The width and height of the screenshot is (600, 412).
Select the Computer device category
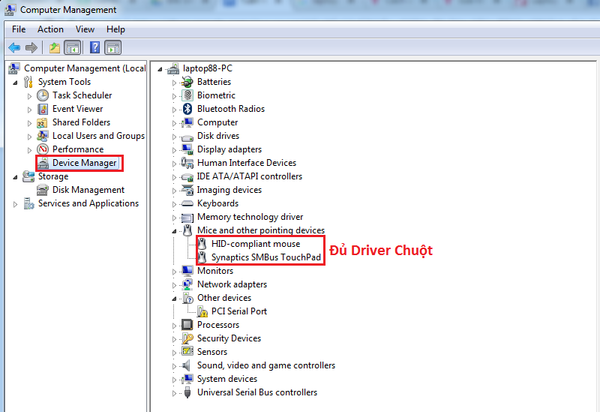point(217,122)
